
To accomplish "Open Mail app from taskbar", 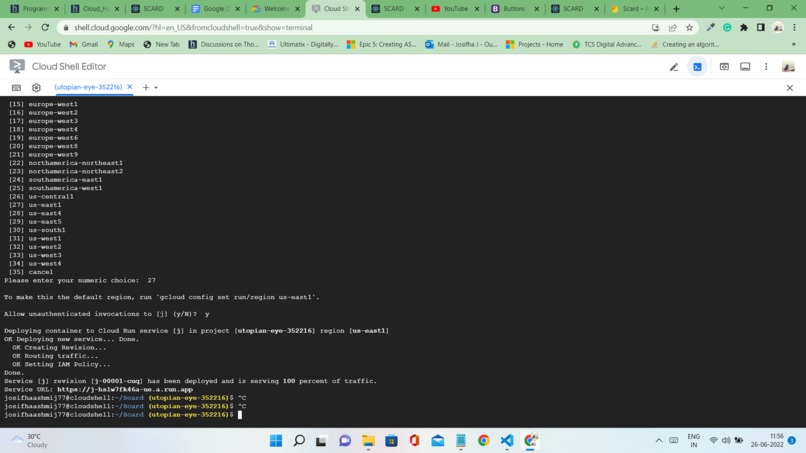I will tap(437, 441).
